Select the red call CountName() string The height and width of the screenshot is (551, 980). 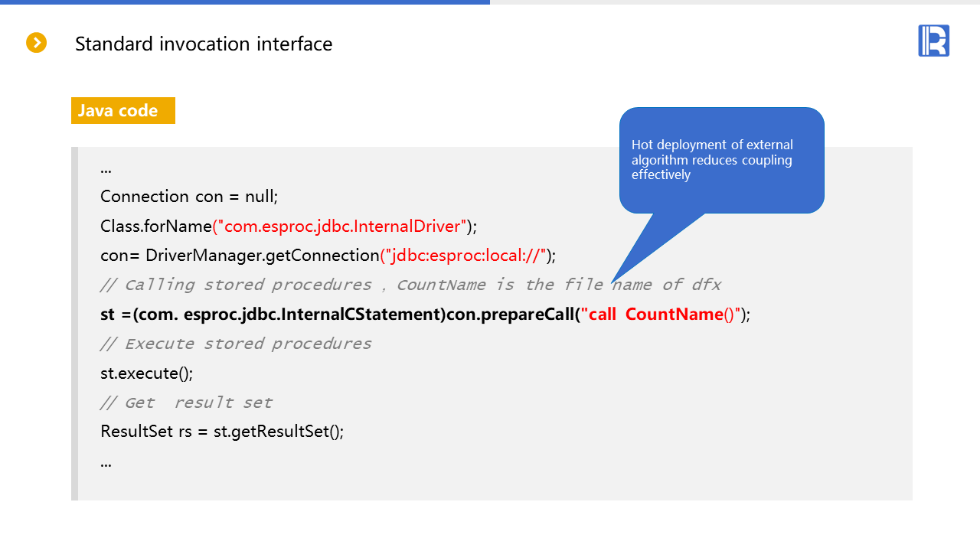[x=661, y=315]
